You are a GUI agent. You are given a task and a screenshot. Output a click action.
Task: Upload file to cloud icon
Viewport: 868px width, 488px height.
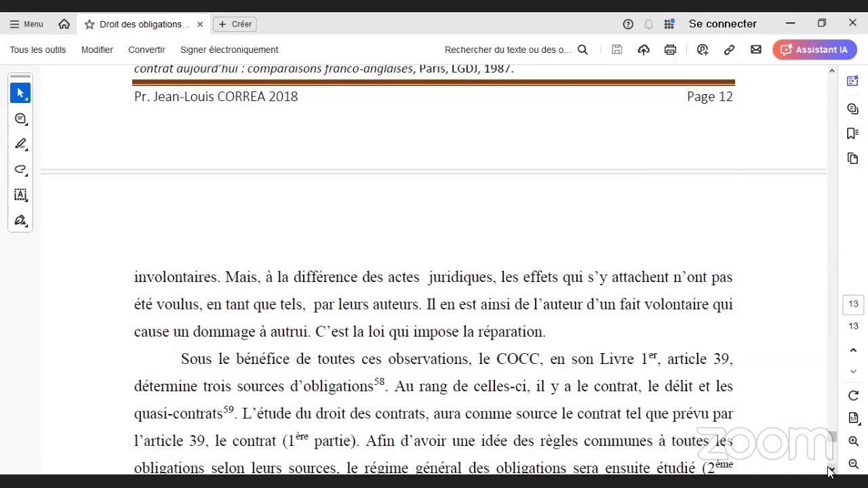pos(644,49)
